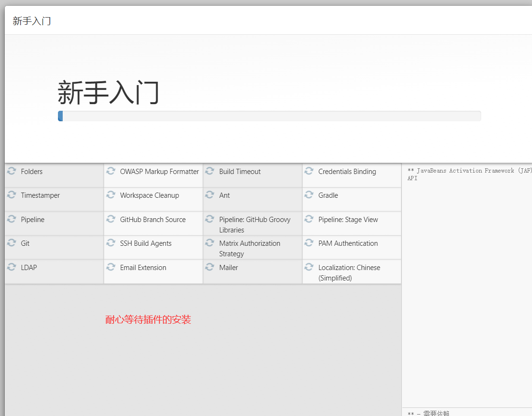The height and width of the screenshot is (416, 532).
Task: Select the Build Timeout plugin label
Action: coord(240,172)
